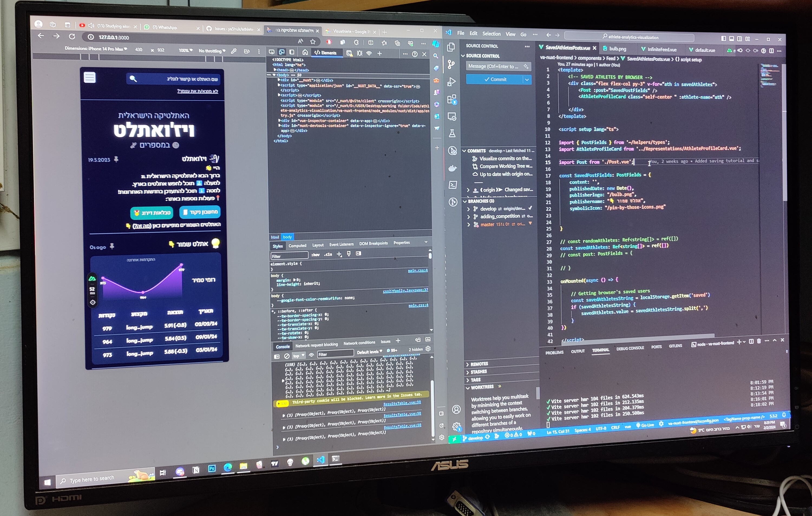Open the DEBUG CONSOLE panel tab

630,348
